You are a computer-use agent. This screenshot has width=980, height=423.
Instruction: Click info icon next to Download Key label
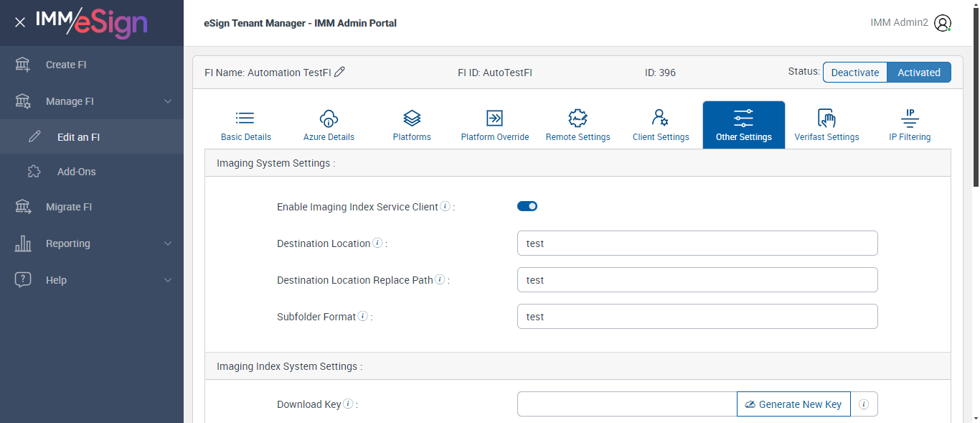pos(348,404)
